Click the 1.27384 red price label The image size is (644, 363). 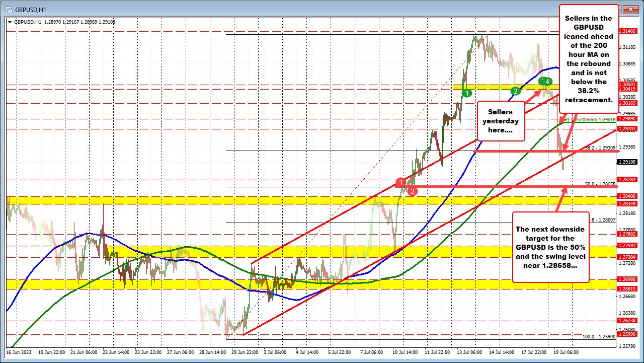point(627,257)
